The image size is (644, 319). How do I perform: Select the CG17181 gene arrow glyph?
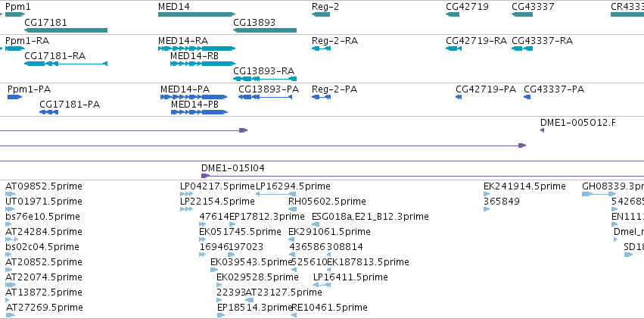tap(65, 30)
